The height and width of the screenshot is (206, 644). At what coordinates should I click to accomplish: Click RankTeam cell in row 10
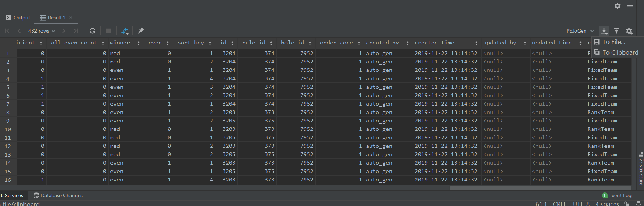(x=608, y=129)
